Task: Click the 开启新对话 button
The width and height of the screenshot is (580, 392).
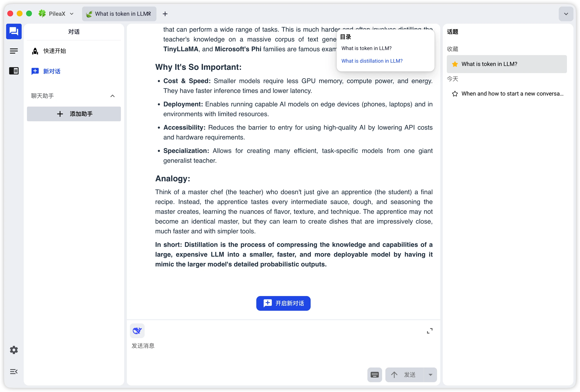Action: tap(283, 303)
